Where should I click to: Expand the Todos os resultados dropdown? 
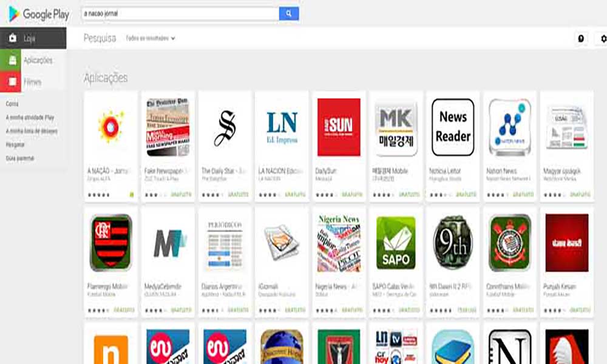[151, 38]
